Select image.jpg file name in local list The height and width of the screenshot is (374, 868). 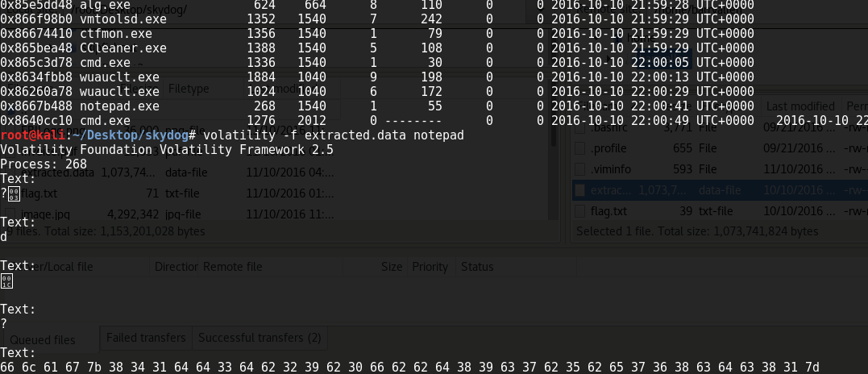click(45, 214)
